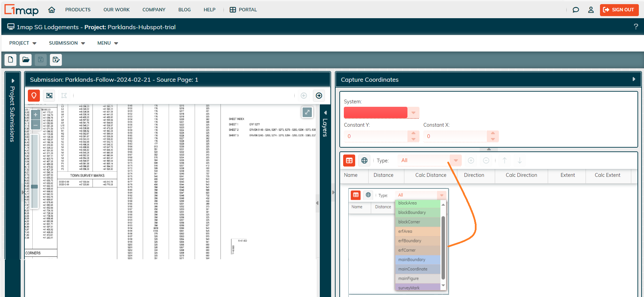
Task: Open the PROJECT dropdown menu
Action: pyautogui.click(x=23, y=43)
